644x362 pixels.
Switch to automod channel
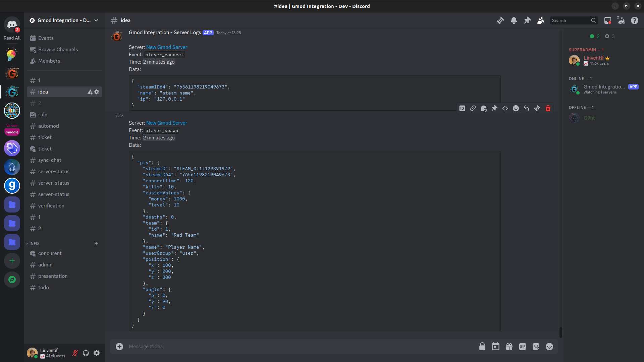point(64,126)
